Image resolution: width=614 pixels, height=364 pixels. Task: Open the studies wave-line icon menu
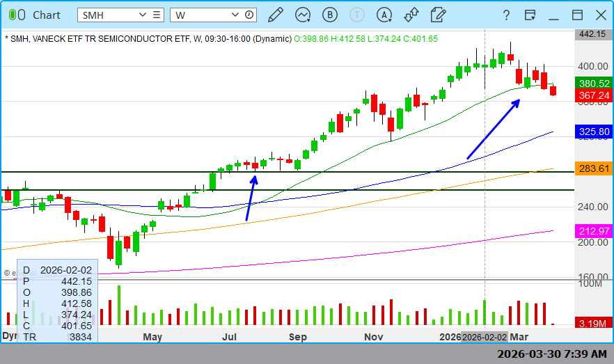[303, 15]
